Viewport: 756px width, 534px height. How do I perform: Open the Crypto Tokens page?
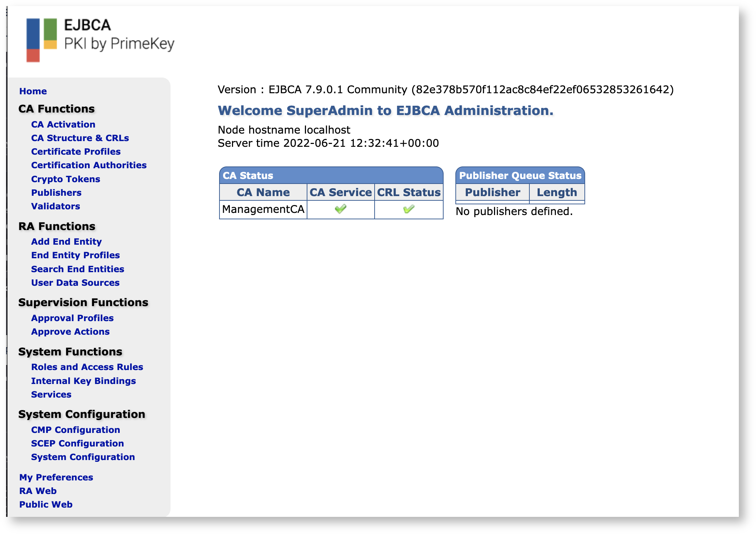[x=65, y=179]
